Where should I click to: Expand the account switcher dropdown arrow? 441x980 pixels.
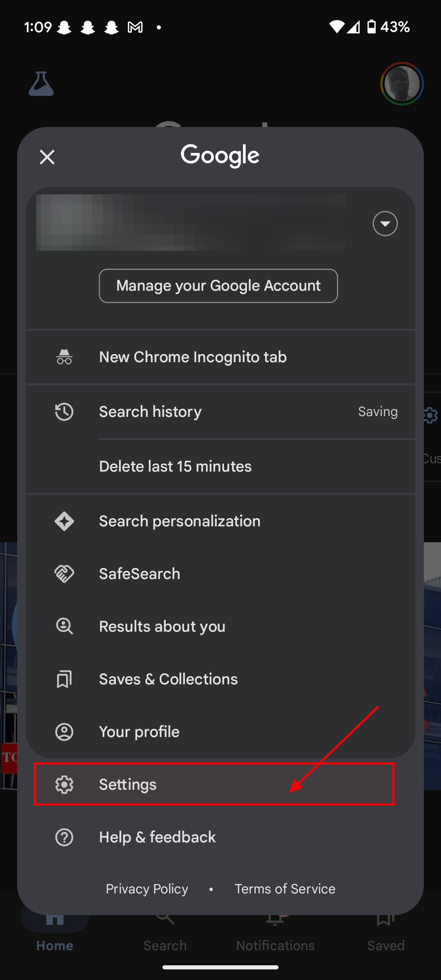pos(385,224)
